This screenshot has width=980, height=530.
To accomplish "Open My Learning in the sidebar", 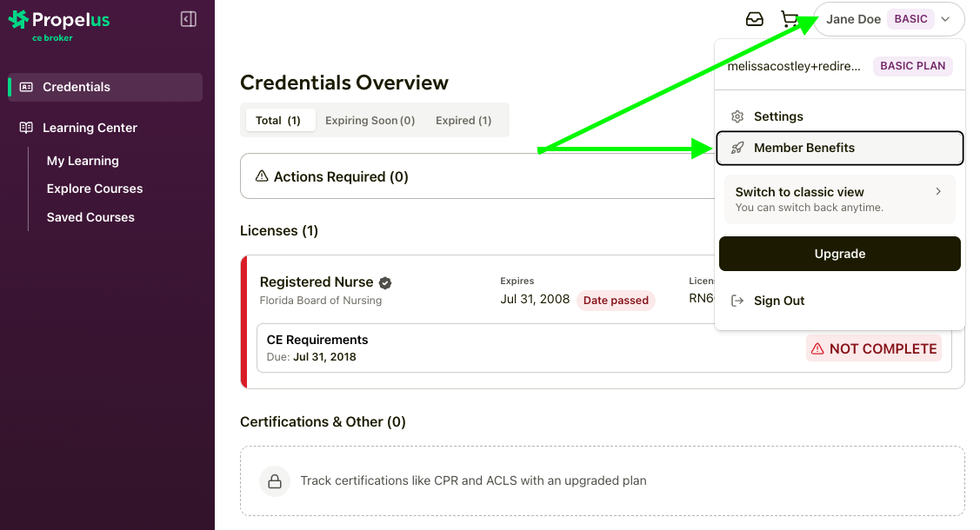I will click(x=83, y=161).
